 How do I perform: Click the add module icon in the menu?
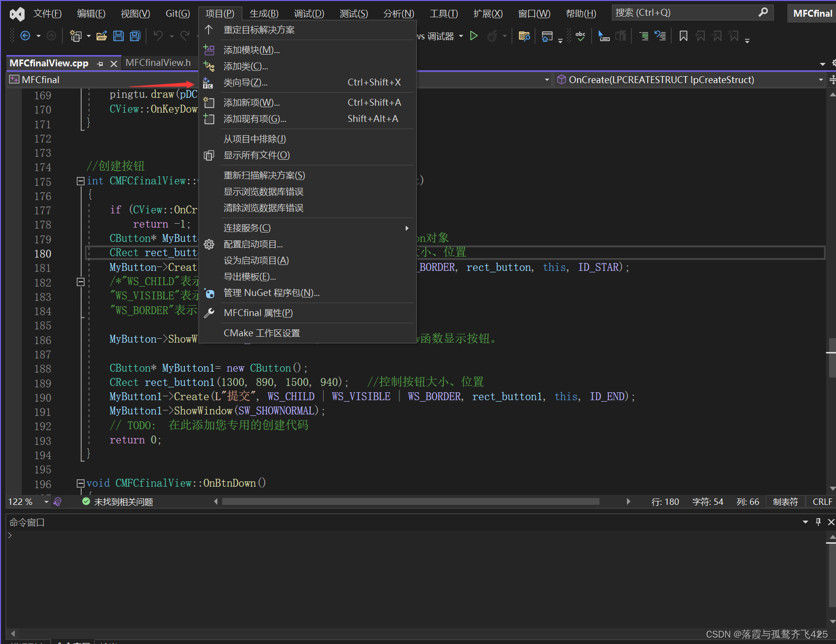click(209, 50)
